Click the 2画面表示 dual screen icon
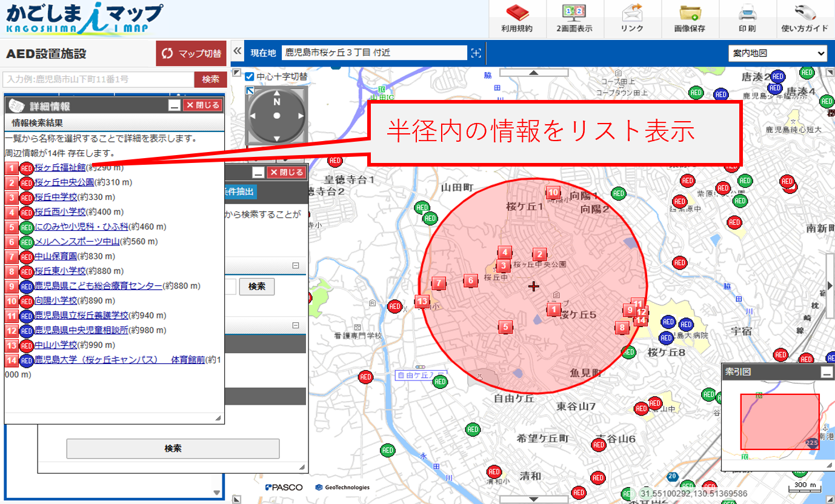The image size is (835, 504). click(573, 13)
